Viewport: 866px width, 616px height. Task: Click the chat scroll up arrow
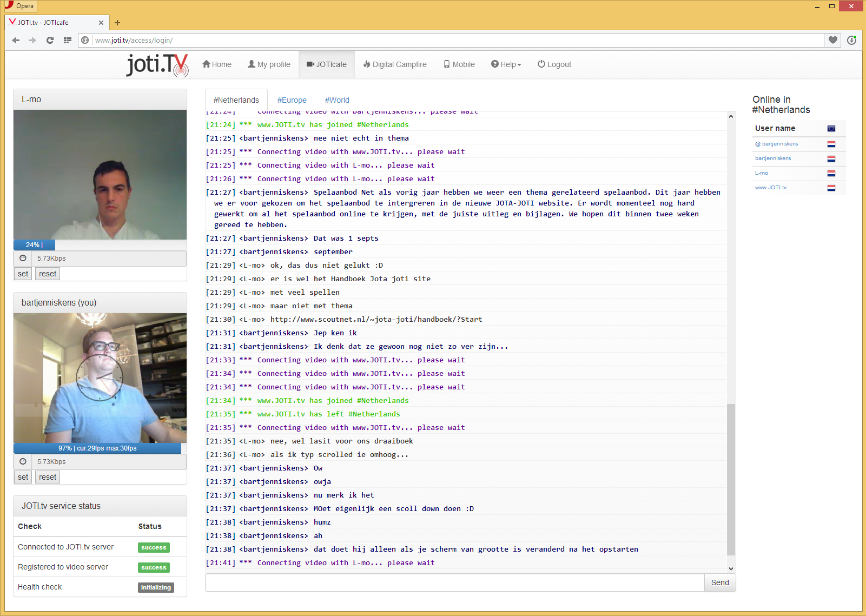pos(731,116)
